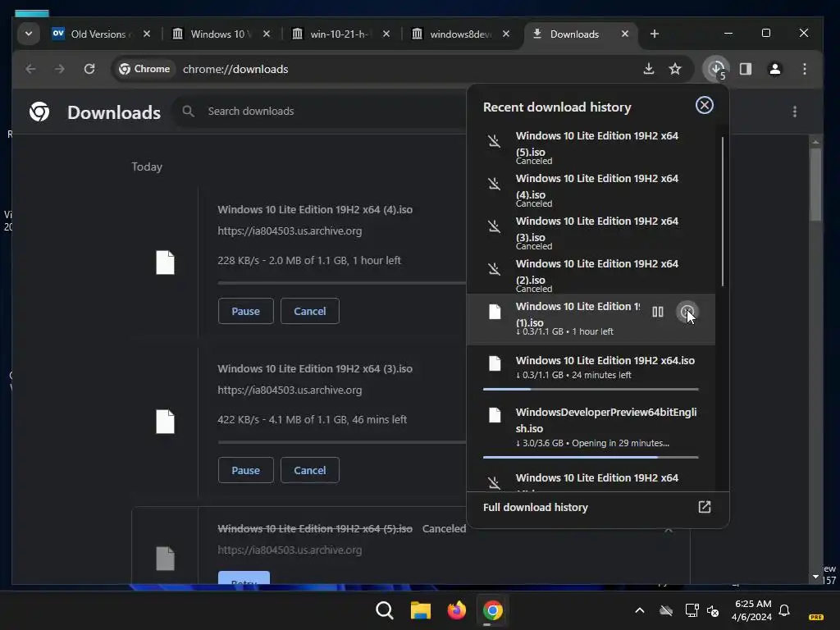Click the file icon for (3).iso entry
The height and width of the screenshot is (630, 840).
click(165, 422)
